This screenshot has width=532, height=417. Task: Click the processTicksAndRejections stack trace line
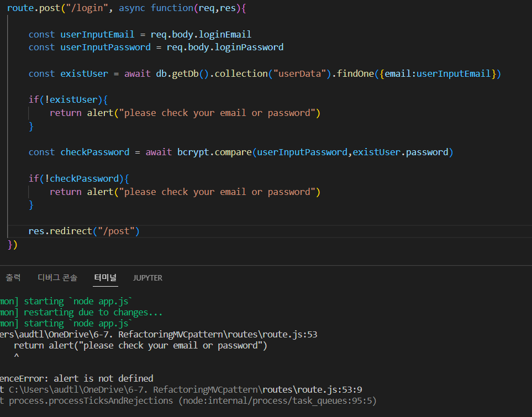188,401
